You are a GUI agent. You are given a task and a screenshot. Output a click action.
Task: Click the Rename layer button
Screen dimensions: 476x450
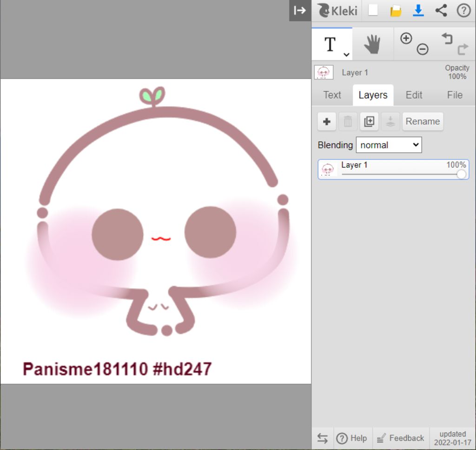tap(423, 121)
